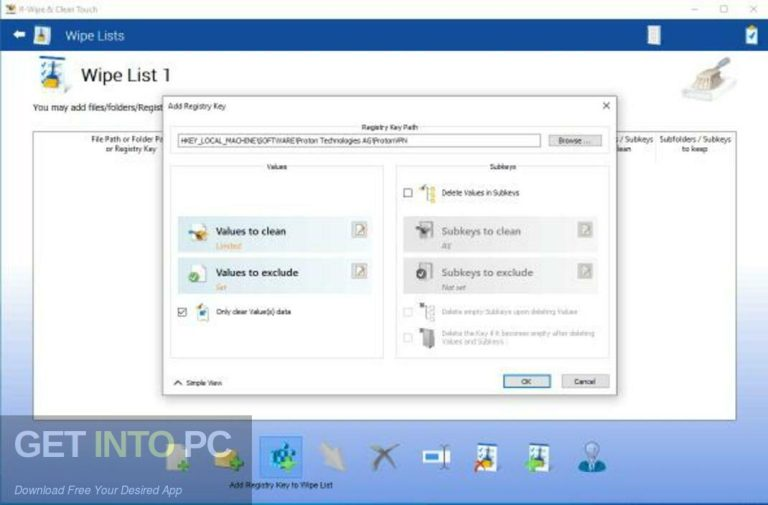Uncheck Only clear Value(s) data

[181, 312]
